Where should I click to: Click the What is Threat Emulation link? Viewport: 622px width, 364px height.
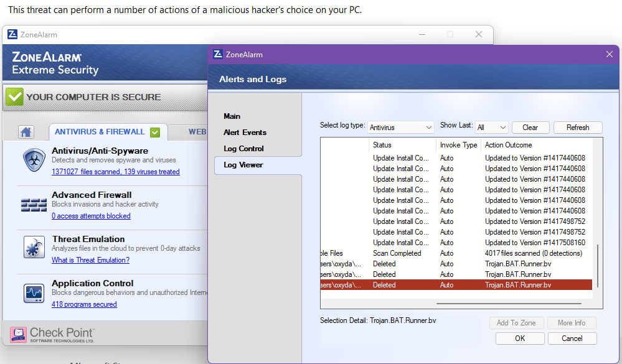pyautogui.click(x=90, y=260)
